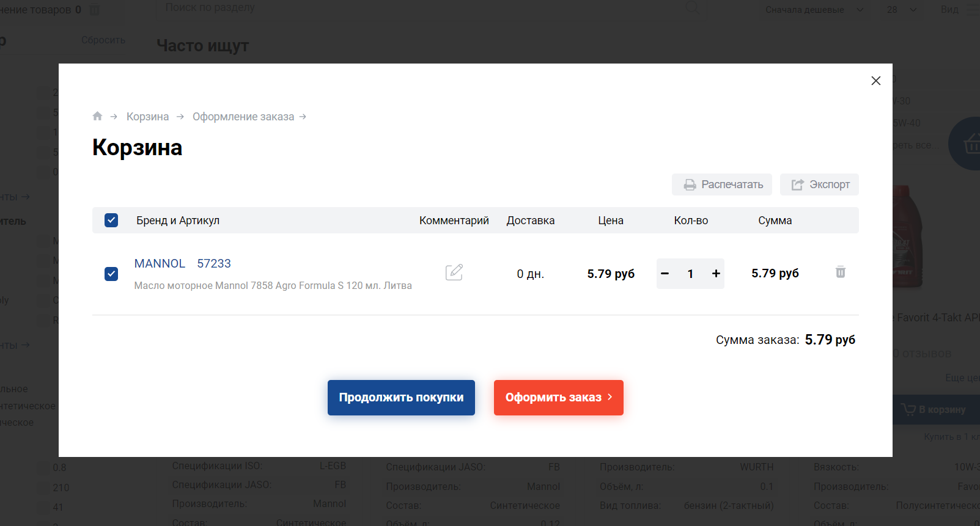Open the MANNOL brand link
980x526 pixels.
coord(160,263)
